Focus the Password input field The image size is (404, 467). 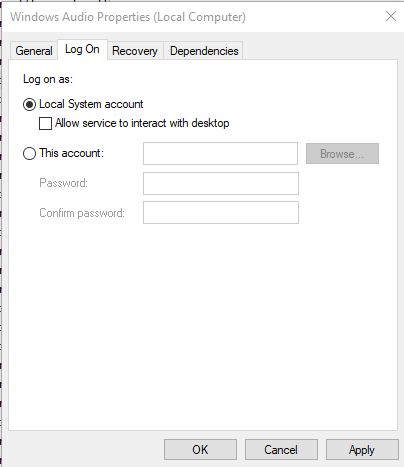(x=221, y=183)
